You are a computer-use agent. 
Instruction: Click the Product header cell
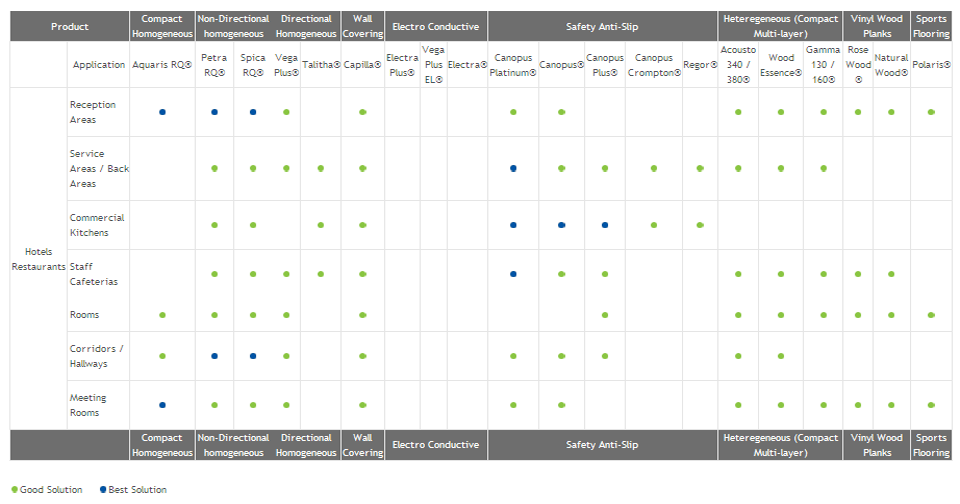70,26
